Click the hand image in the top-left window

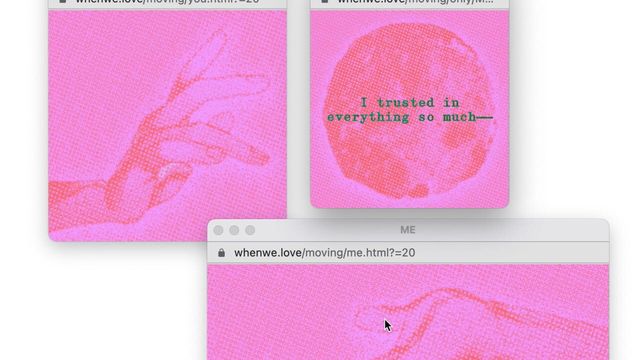point(167,126)
